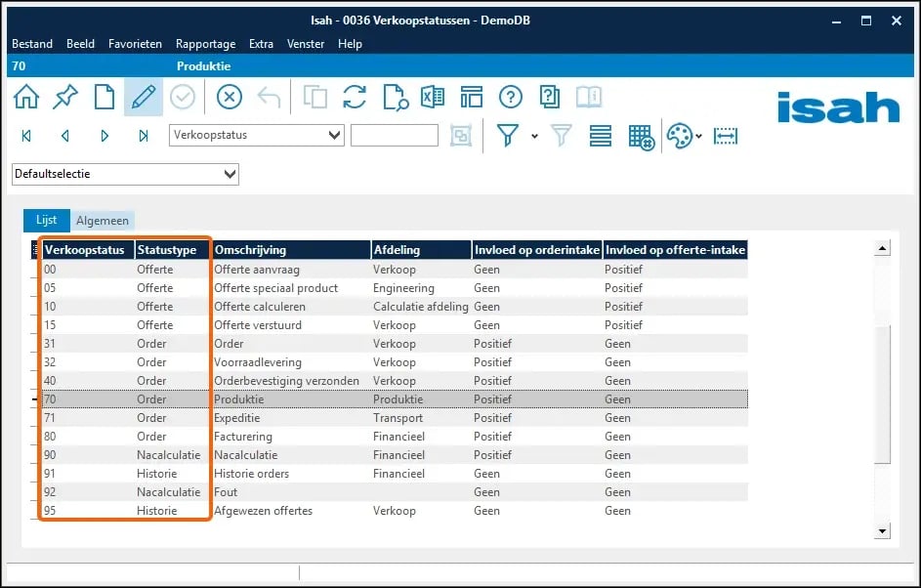Screen dimensions: 921x588
Task: Open the Verkoopstatus search field dropdown
Action: 335,135
